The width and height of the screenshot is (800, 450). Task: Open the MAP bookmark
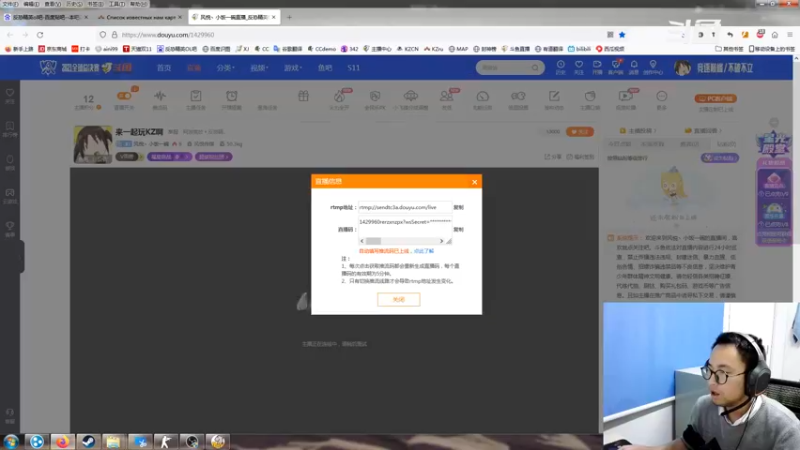click(458, 49)
